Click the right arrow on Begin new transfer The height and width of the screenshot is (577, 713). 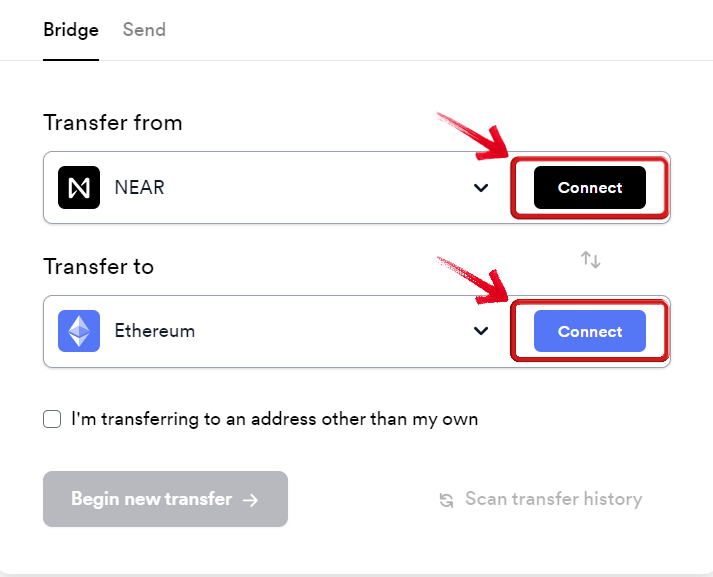point(251,500)
